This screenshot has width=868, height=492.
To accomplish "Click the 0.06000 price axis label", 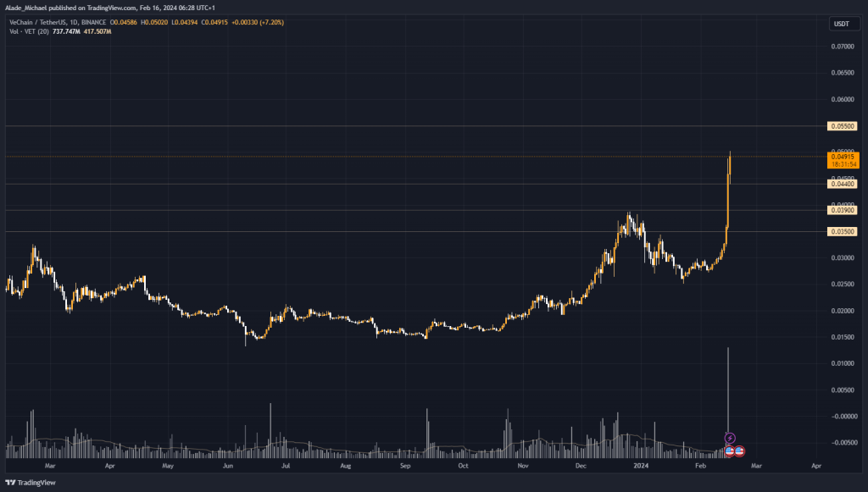I will [843, 100].
